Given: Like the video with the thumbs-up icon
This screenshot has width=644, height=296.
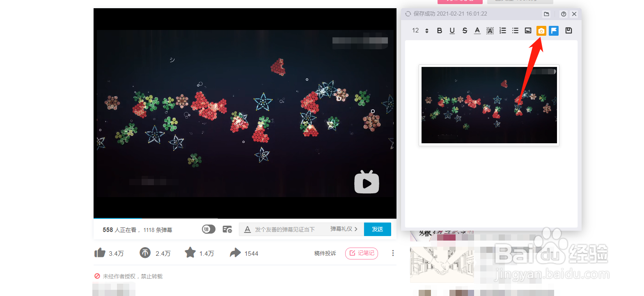Looking at the screenshot, I should pos(100,252).
